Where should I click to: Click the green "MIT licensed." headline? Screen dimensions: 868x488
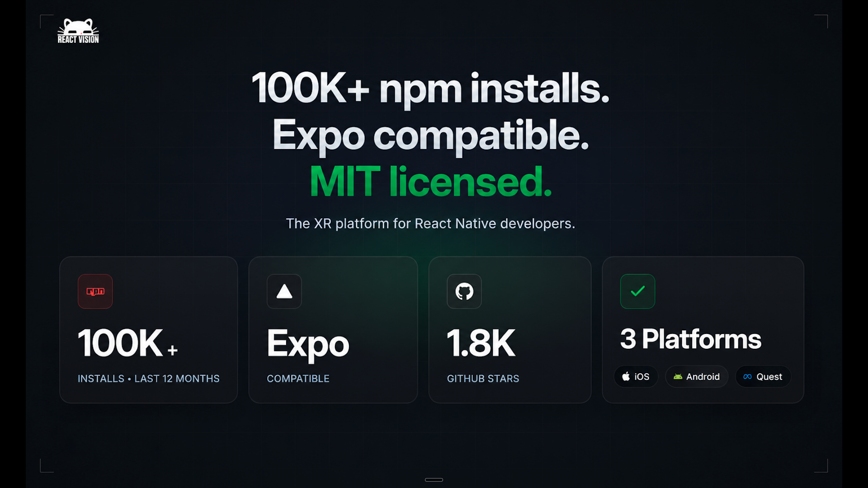point(430,182)
